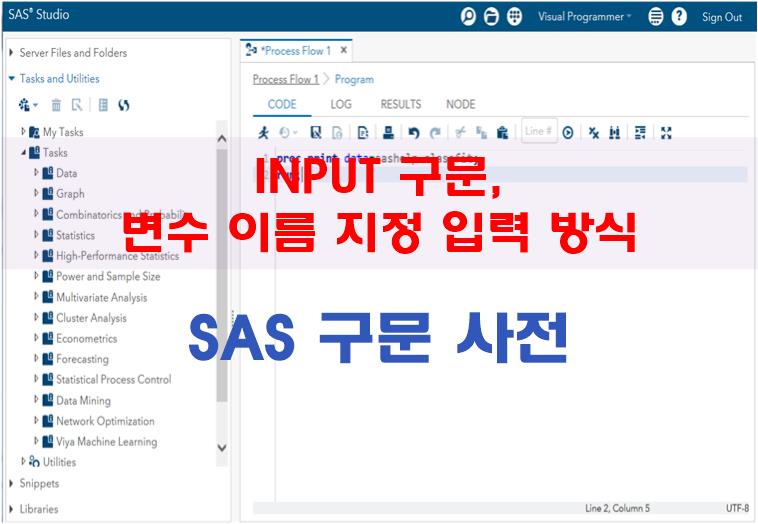Image resolution: width=758 pixels, height=524 pixels.
Task: Open the Visual Programmer perspective dropdown
Action: [584, 17]
